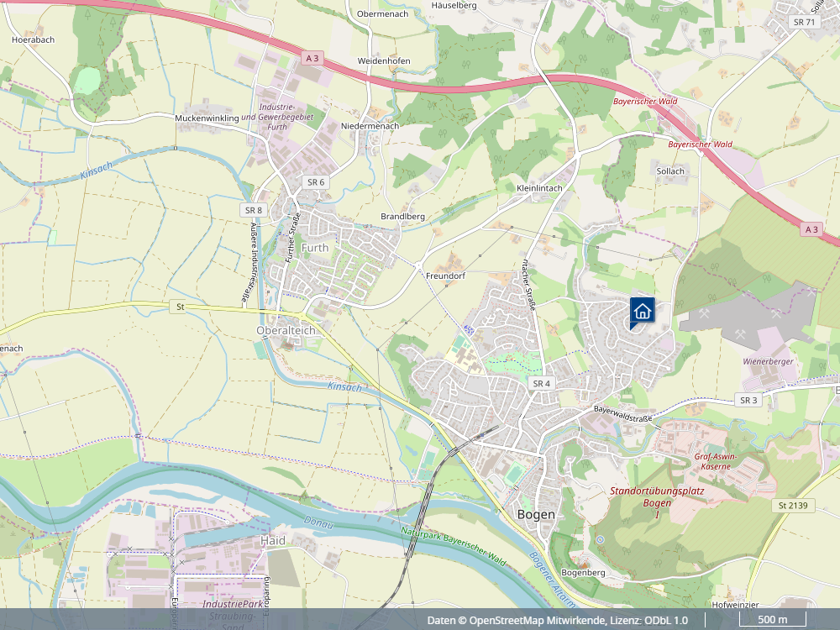The image size is (840, 630).
Task: Click the 500 m scale bar
Action: 774,619
